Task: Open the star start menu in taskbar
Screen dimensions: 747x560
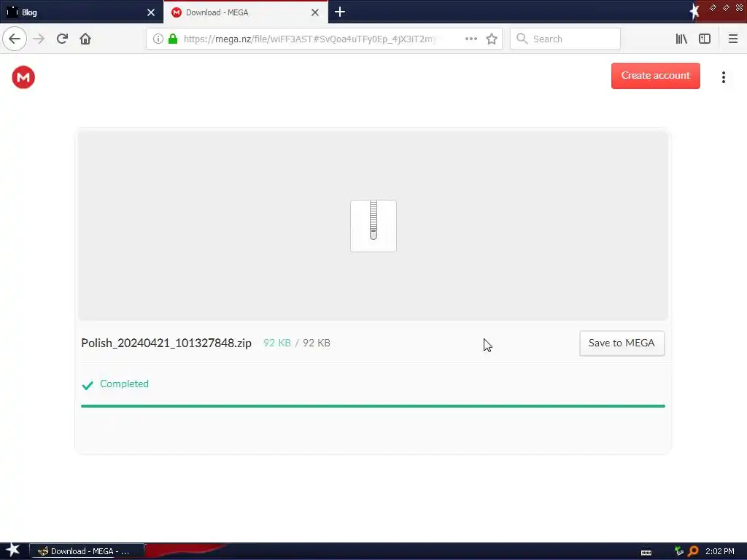Action: [x=12, y=551]
